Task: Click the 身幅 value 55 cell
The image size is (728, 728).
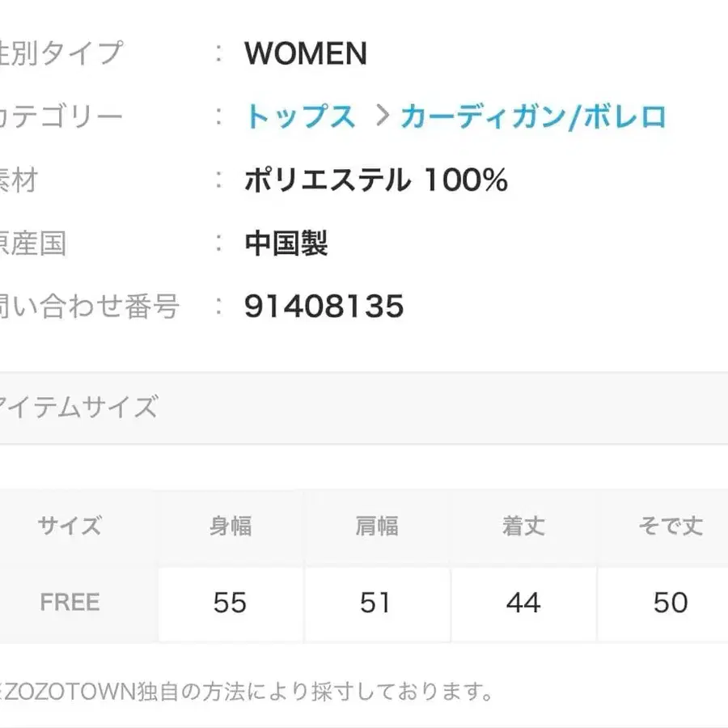Action: (x=230, y=603)
